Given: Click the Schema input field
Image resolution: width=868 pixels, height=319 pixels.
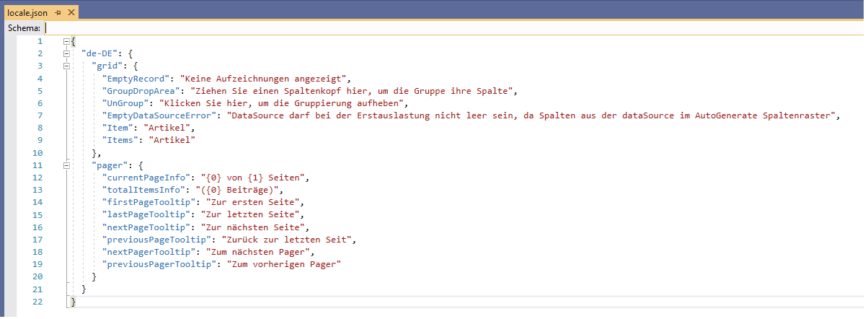Looking at the screenshot, I should click(x=433, y=27).
